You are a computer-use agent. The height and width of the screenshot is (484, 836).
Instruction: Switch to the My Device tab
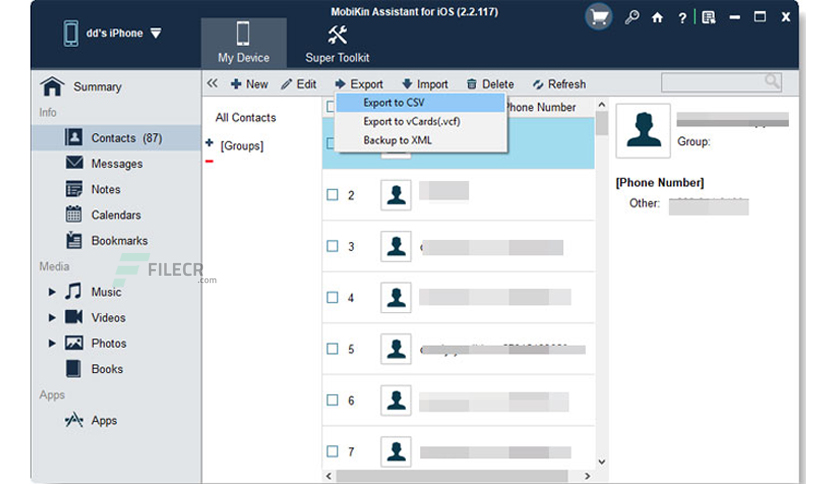click(244, 43)
